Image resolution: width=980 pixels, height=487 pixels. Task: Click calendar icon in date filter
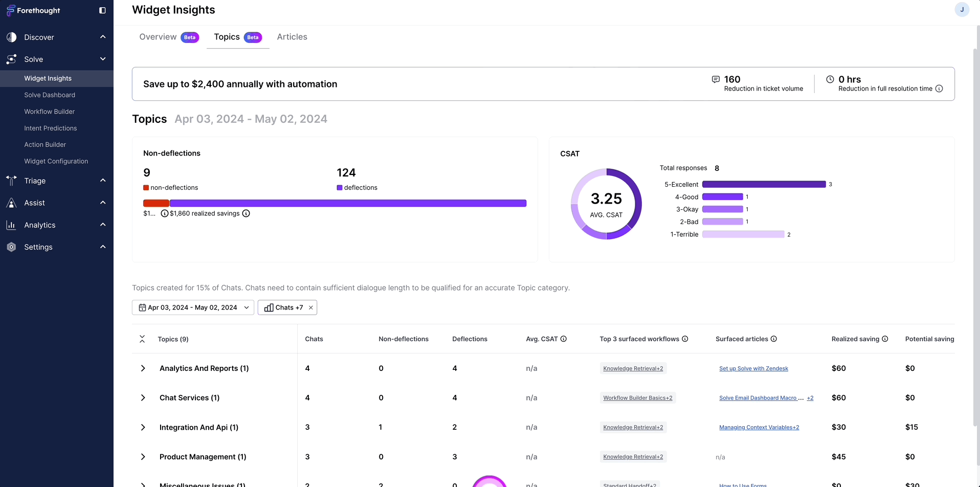(142, 307)
